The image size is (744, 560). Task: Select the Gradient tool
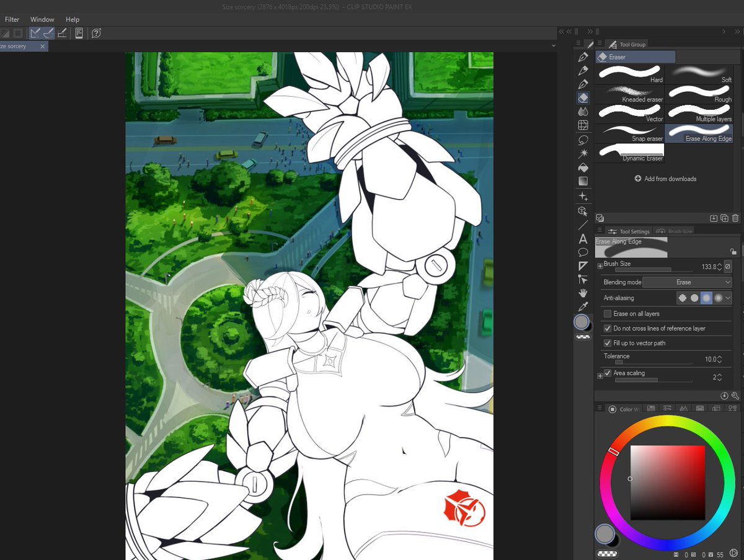click(x=583, y=181)
